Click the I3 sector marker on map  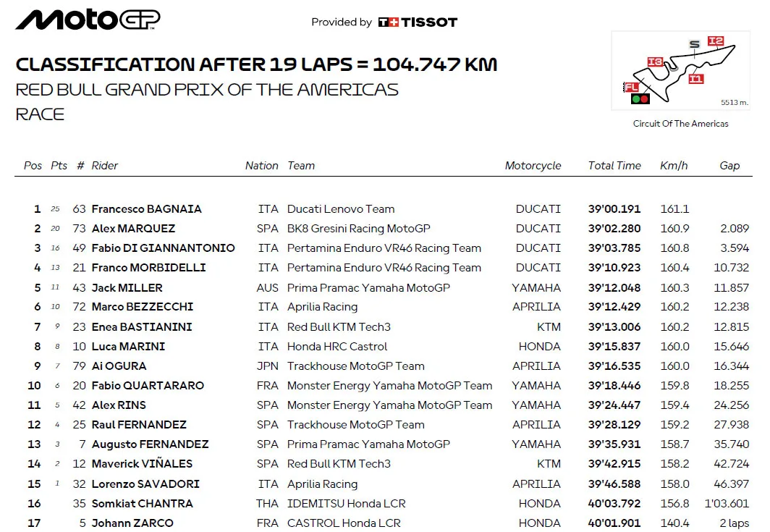655,62
